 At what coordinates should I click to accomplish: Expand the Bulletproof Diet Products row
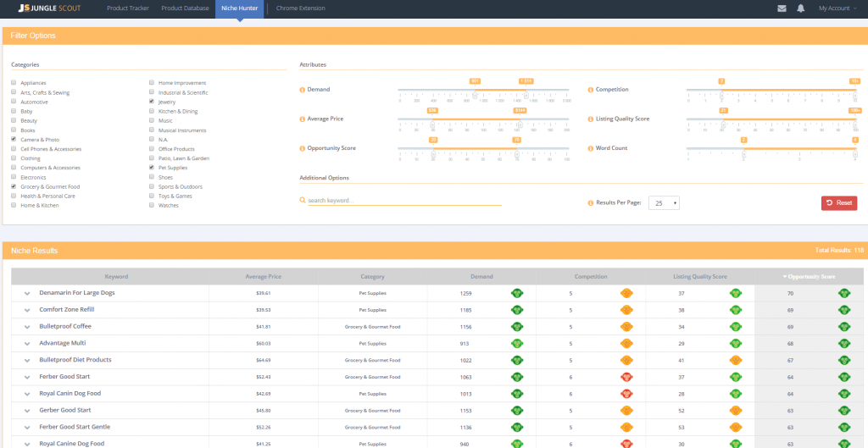click(x=27, y=360)
